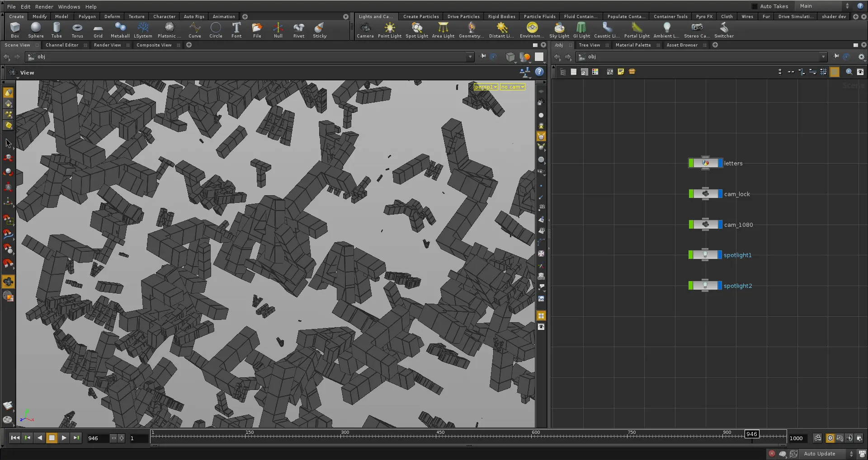
Task: Open the persp1 viewport dropdown
Action: [x=486, y=87]
